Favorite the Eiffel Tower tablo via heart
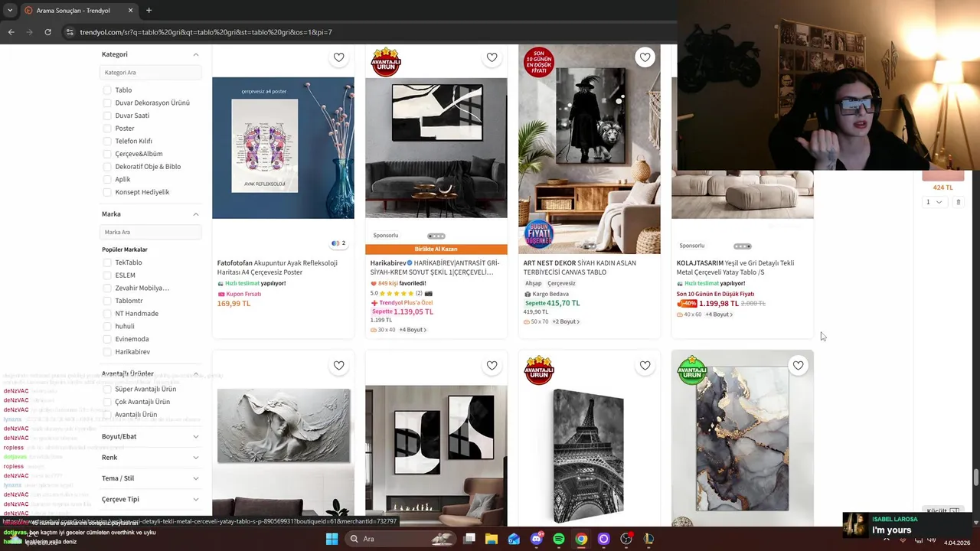980x551 pixels. [x=645, y=366]
